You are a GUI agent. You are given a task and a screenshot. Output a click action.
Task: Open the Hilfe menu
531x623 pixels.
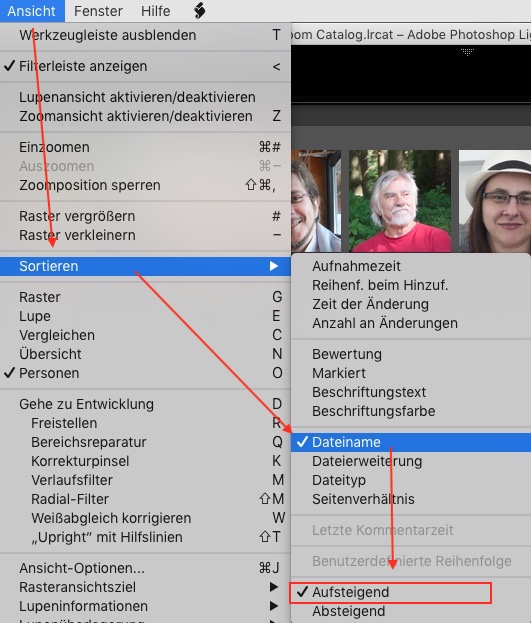point(155,11)
